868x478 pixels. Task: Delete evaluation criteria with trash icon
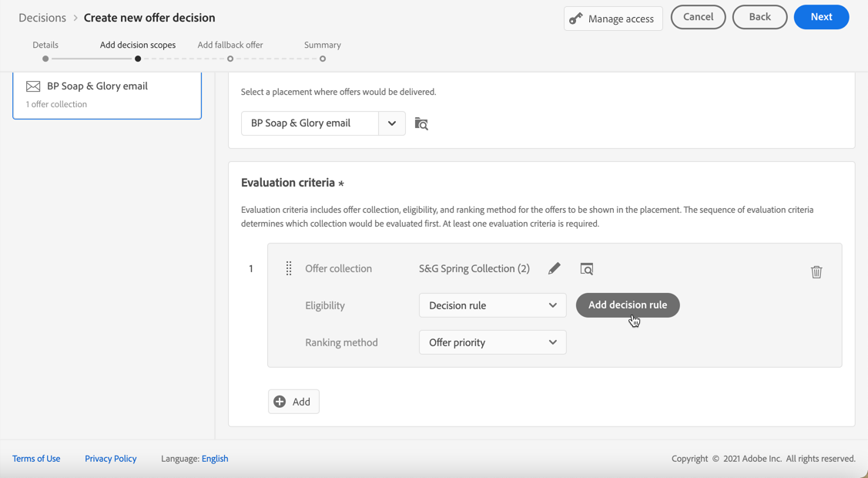click(816, 271)
